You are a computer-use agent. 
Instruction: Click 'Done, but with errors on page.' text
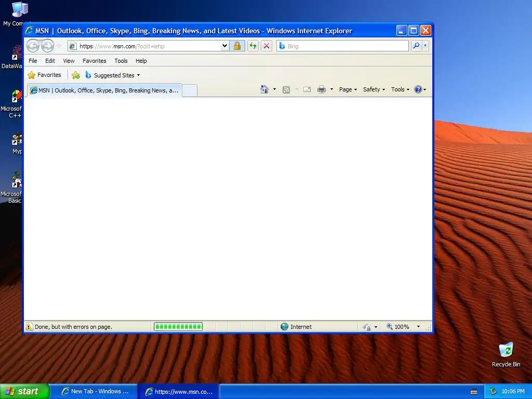point(73,327)
